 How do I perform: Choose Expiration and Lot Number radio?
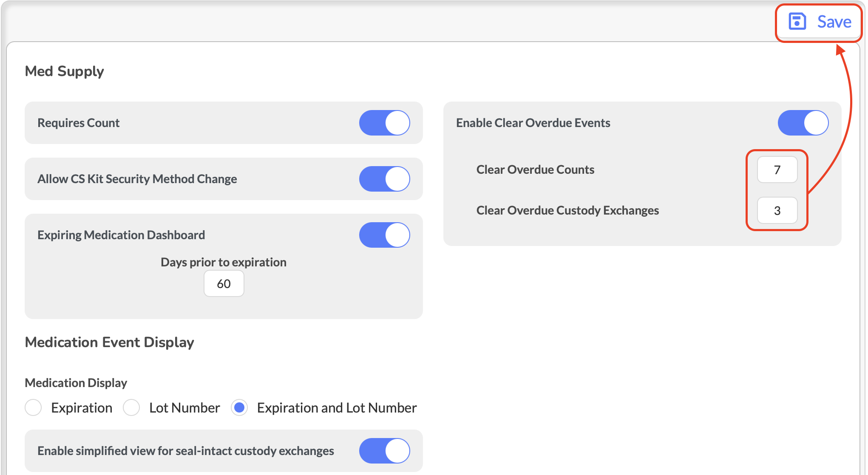(x=239, y=407)
